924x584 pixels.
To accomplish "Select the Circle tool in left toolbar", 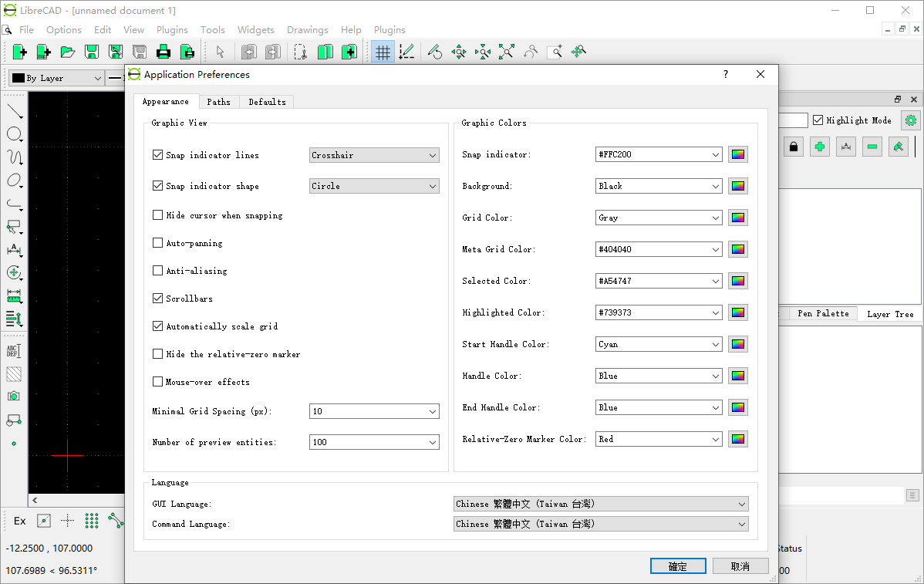I will [x=14, y=135].
